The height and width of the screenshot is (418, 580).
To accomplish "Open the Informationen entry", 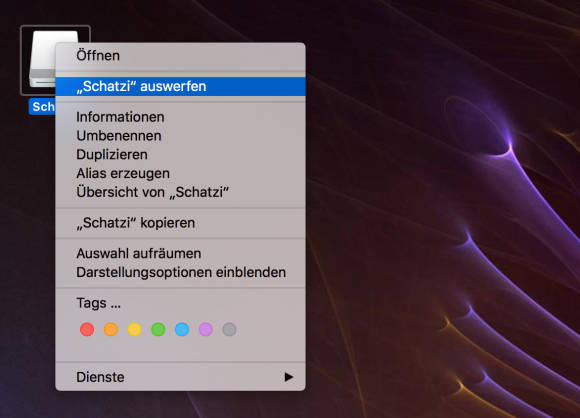I will [x=181, y=117].
